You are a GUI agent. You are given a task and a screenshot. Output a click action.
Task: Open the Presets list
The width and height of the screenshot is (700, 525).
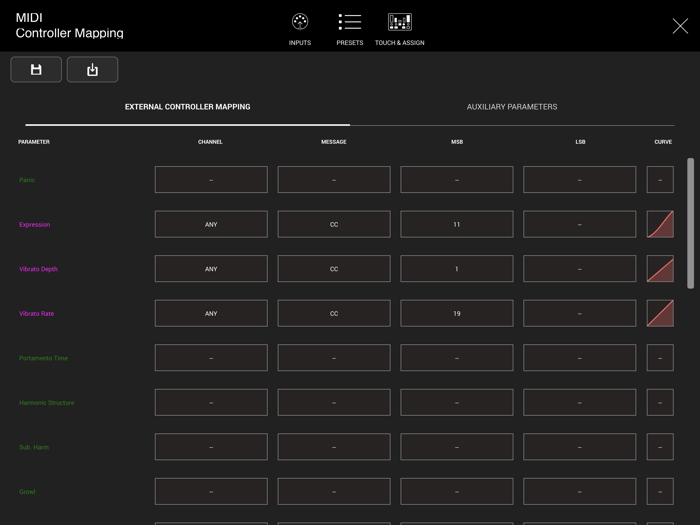[x=350, y=29]
